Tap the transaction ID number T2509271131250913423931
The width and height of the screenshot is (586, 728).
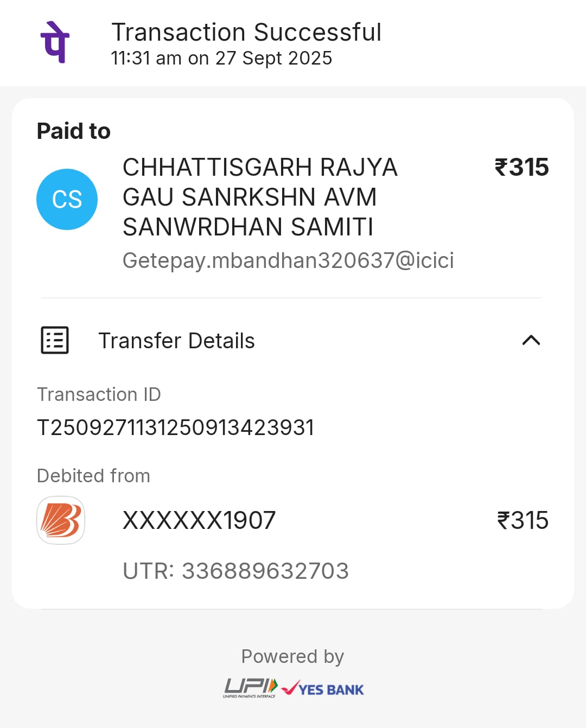point(175,427)
